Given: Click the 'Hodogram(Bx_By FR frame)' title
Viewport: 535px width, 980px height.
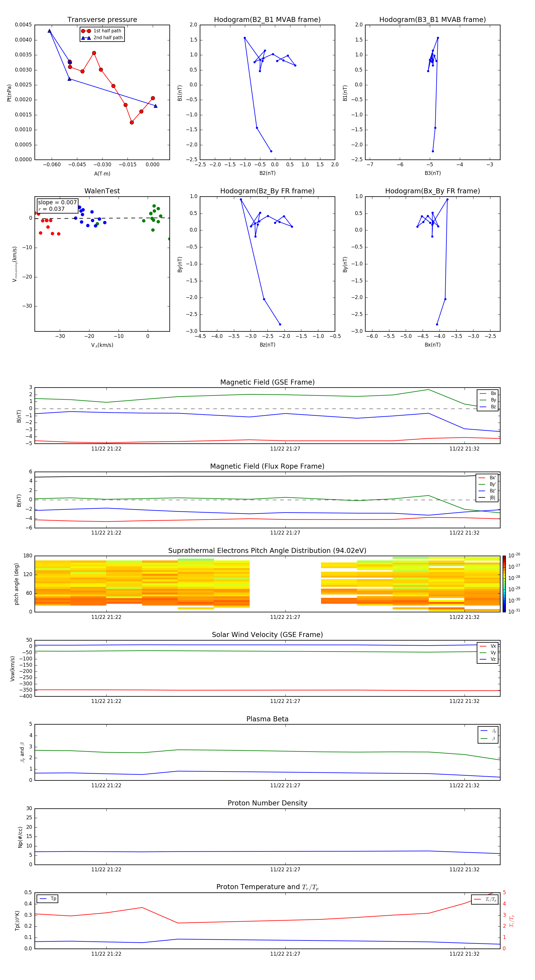Looking at the screenshot, I should point(432,191).
